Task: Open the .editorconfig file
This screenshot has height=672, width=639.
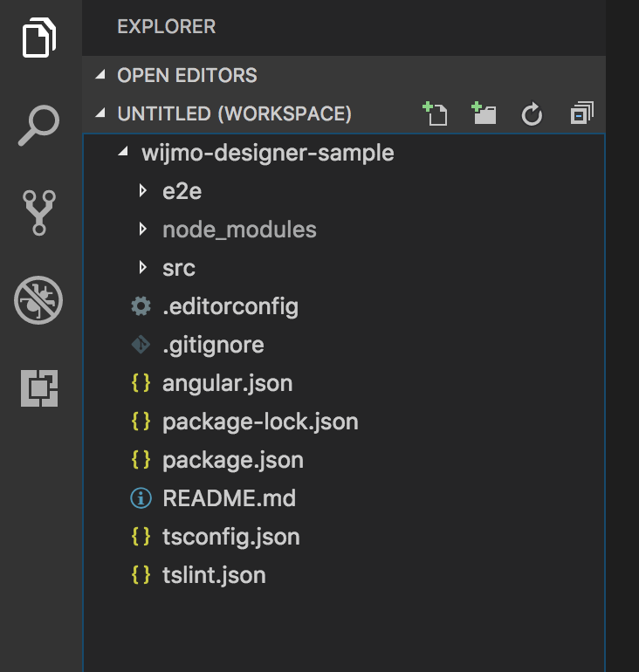Action: tap(230, 307)
